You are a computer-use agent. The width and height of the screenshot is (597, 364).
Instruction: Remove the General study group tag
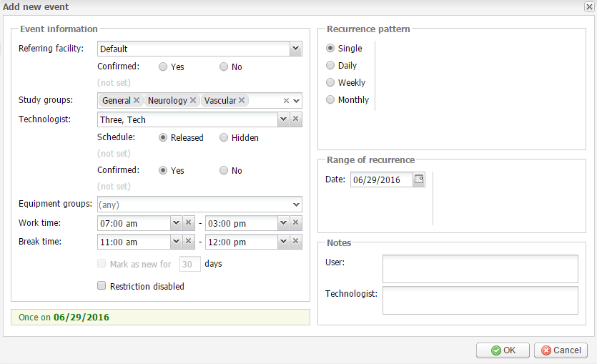[x=137, y=100]
